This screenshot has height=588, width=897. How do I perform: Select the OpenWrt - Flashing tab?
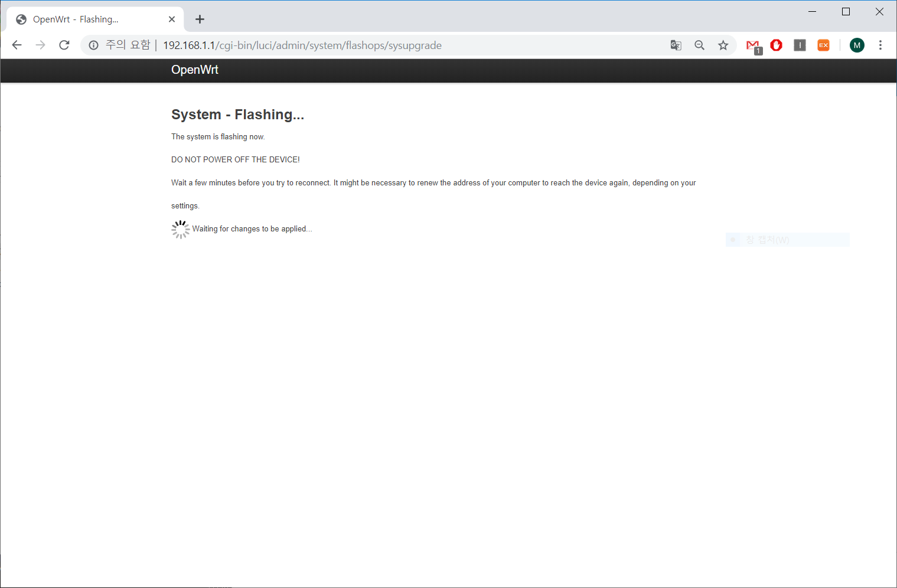95,19
